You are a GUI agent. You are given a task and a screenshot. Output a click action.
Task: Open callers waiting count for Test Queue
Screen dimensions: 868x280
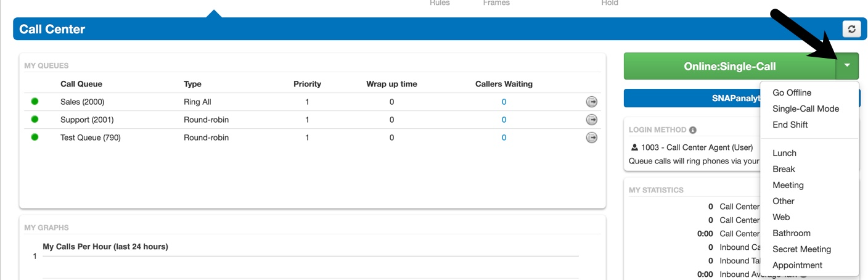pyautogui.click(x=504, y=138)
